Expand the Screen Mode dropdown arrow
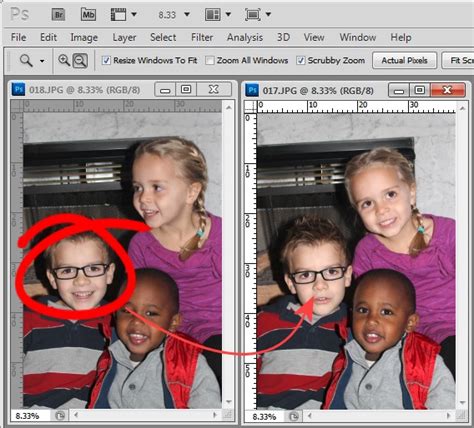474x428 pixels. point(269,14)
